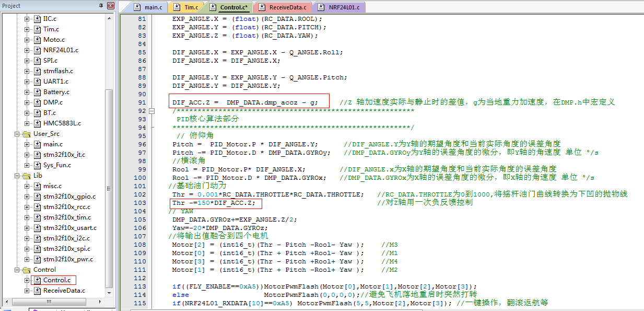Screen dimensions: 644x311
Task: Click the file icon beside NRF24L01.c in tree
Action: pyautogui.click(x=37, y=50)
